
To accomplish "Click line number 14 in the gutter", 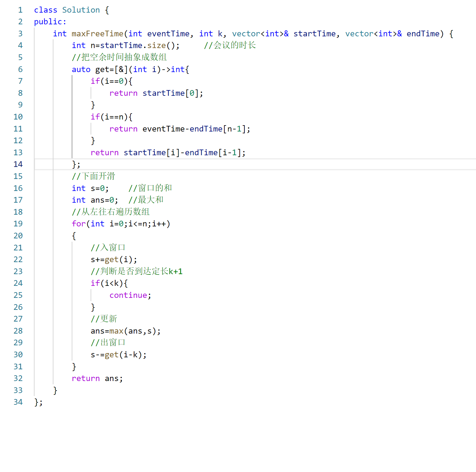I will tap(18, 164).
